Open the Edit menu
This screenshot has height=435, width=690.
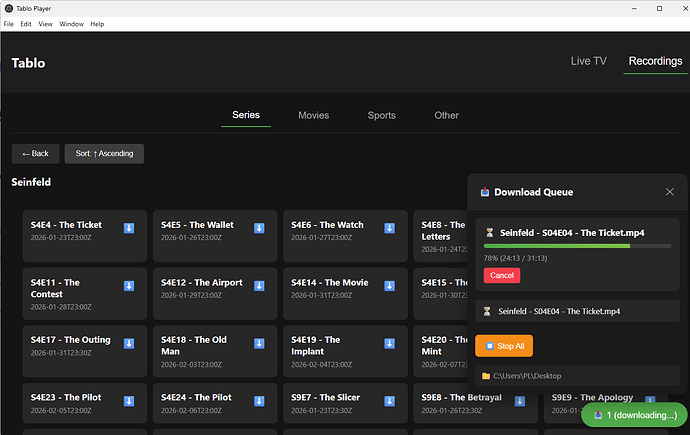pyautogui.click(x=26, y=24)
